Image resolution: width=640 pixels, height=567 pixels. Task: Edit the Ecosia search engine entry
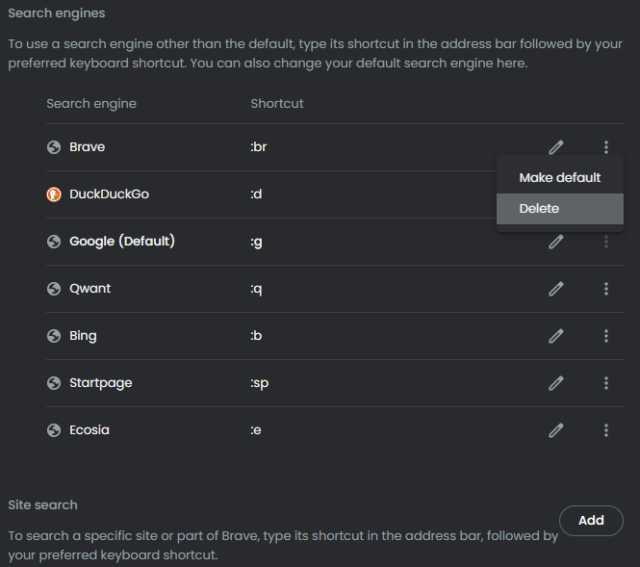pyautogui.click(x=556, y=430)
